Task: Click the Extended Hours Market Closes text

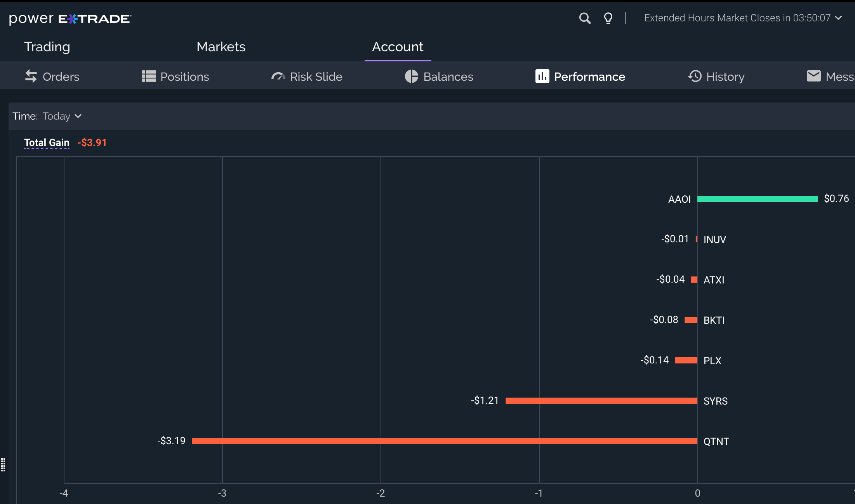Action: coord(737,18)
